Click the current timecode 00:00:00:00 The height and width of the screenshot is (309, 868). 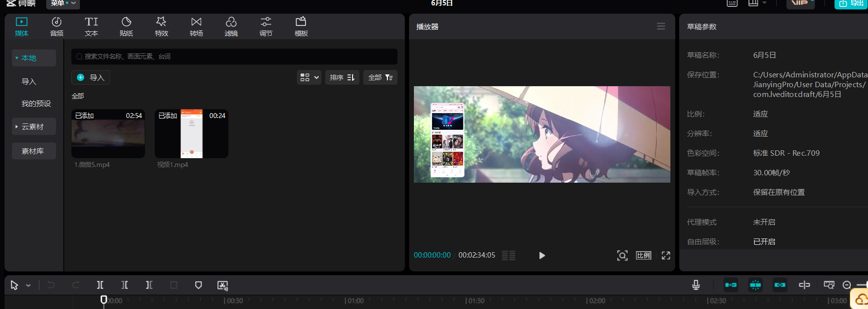tap(432, 255)
